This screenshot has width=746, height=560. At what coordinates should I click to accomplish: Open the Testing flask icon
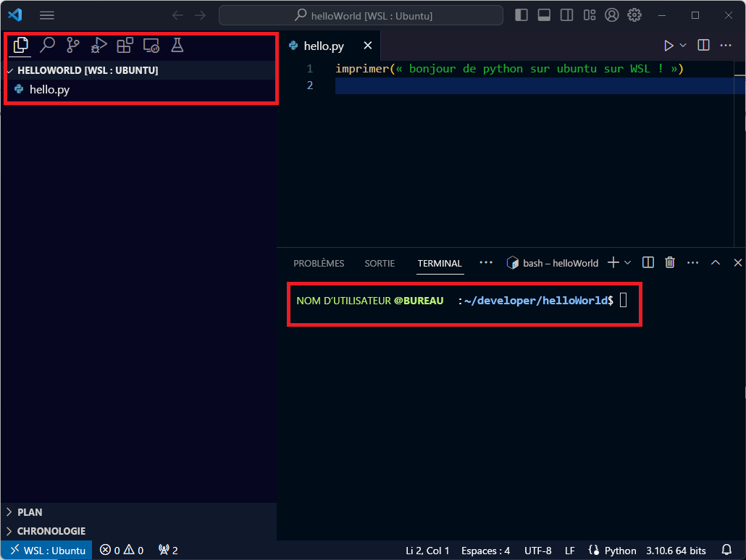177,45
